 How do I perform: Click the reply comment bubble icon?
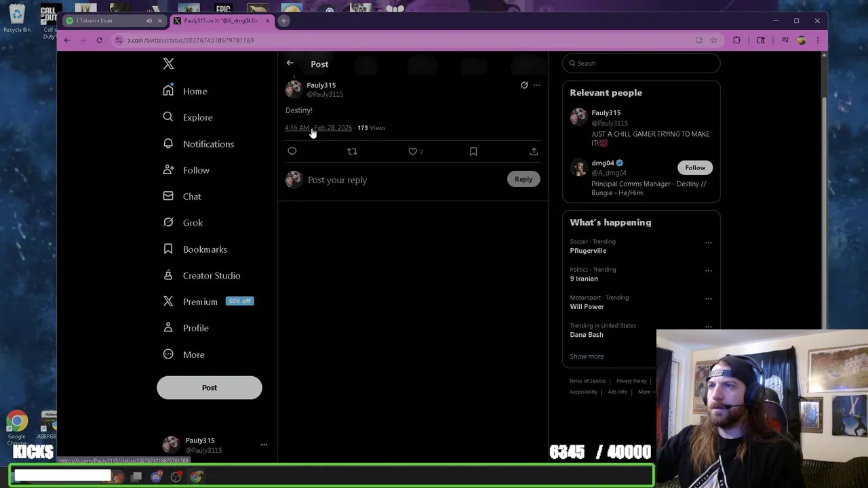tap(292, 151)
